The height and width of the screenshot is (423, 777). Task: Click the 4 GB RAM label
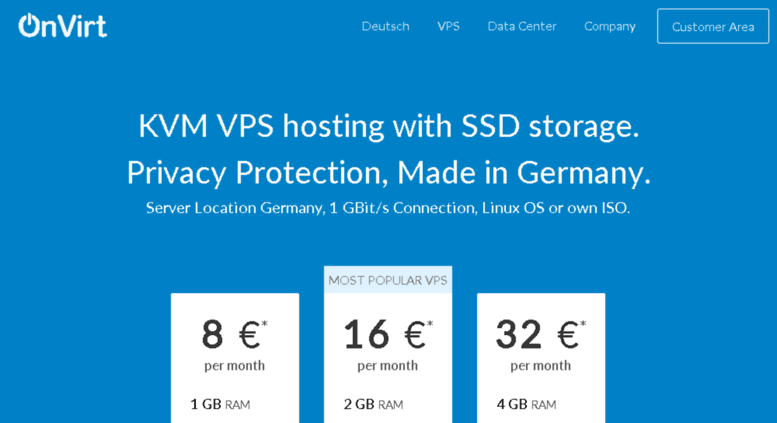tap(527, 404)
